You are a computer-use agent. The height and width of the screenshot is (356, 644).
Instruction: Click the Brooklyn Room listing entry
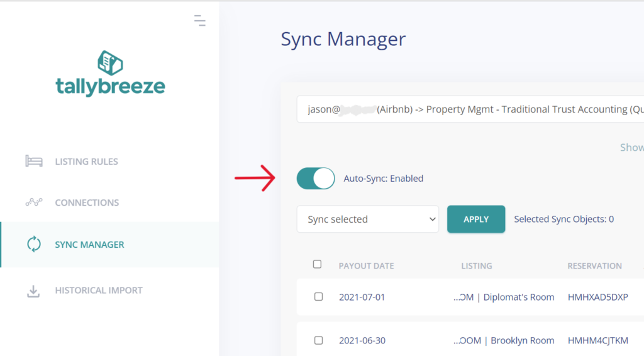click(x=504, y=340)
